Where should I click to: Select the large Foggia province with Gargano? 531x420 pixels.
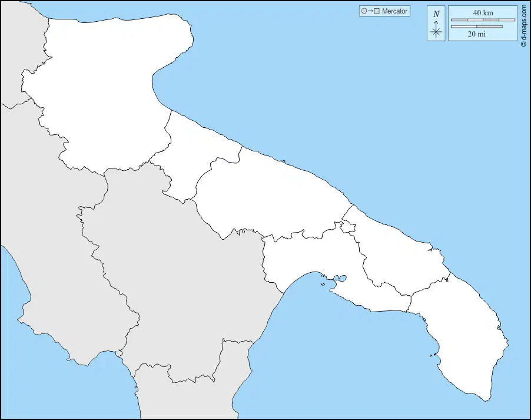pos(102,91)
